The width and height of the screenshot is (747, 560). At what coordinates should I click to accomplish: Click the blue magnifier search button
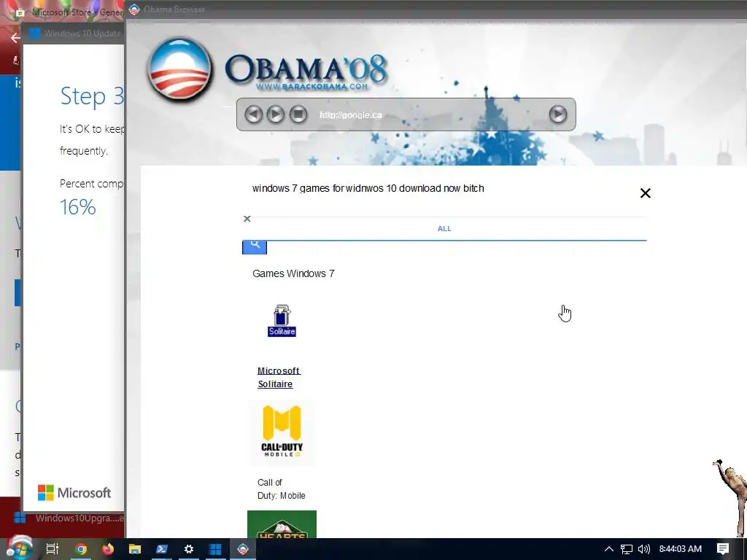click(255, 246)
